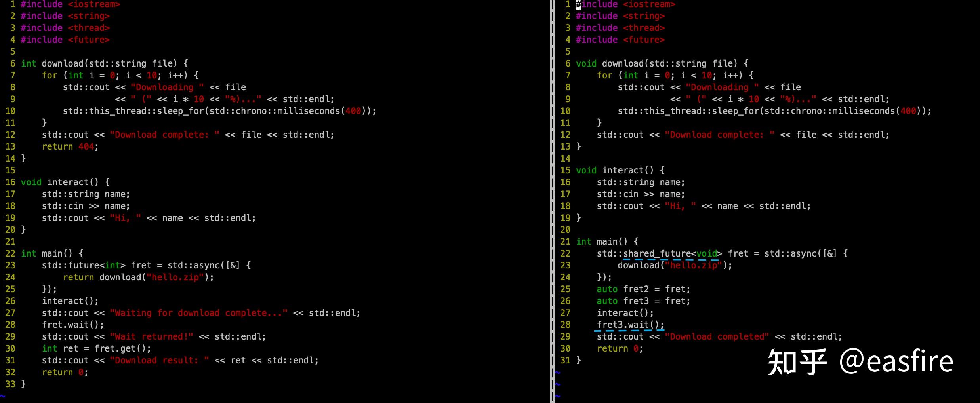980x403 pixels.
Task: Click the auto fret2 = fret; statement
Action: [x=643, y=289]
